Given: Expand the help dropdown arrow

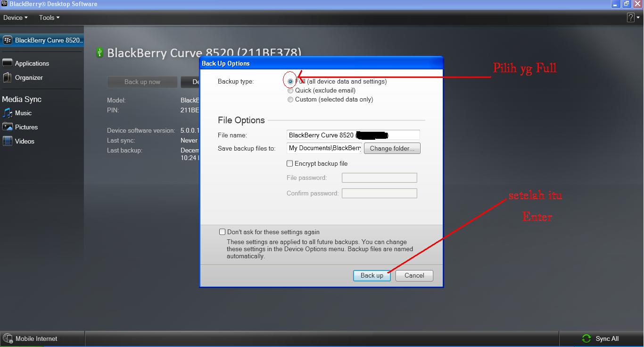Looking at the screenshot, I should (638, 17).
